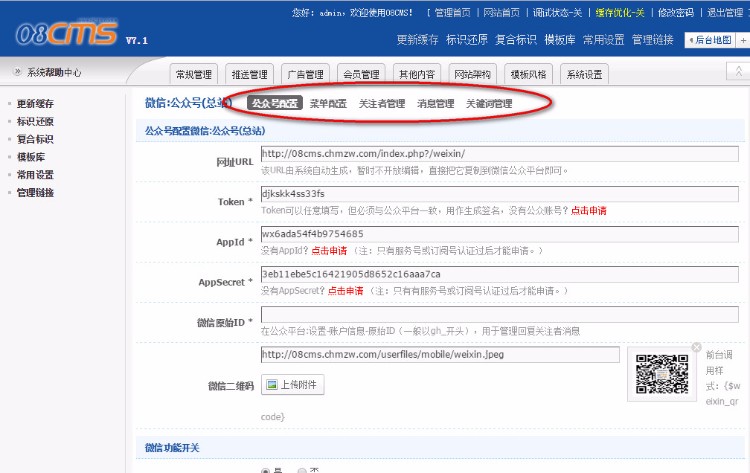The image size is (750, 473).
Task: Click into the 网址URL field
Action: (x=499, y=154)
